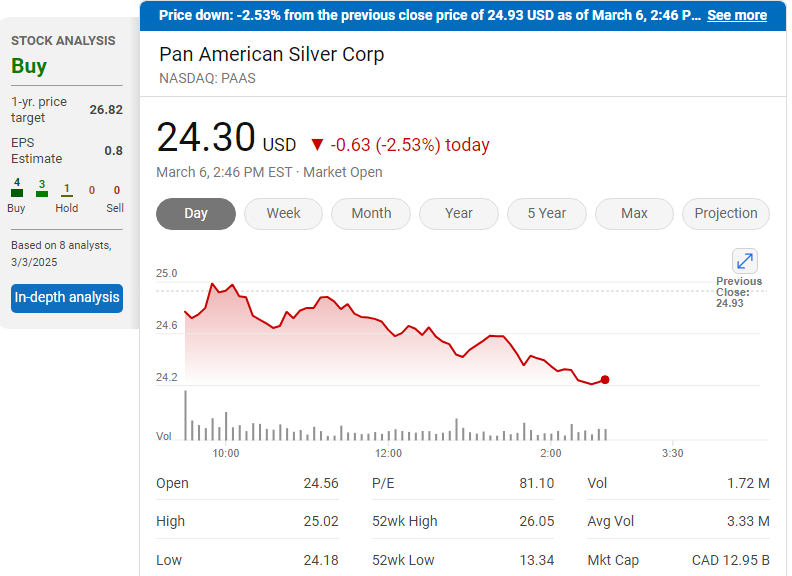Click the 1-yr. price target value

[x=106, y=109]
